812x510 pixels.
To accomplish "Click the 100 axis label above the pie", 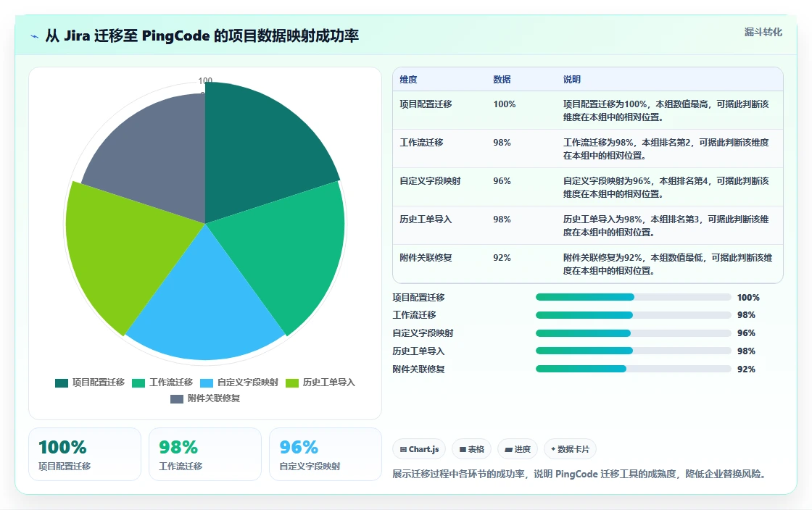I will click(x=205, y=80).
